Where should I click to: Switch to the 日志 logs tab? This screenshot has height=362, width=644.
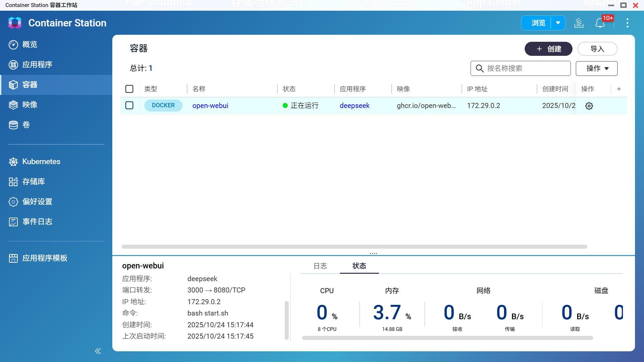(x=320, y=266)
